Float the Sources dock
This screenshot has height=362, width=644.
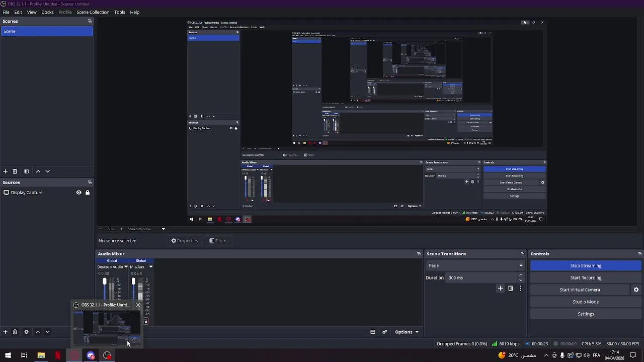(x=90, y=183)
